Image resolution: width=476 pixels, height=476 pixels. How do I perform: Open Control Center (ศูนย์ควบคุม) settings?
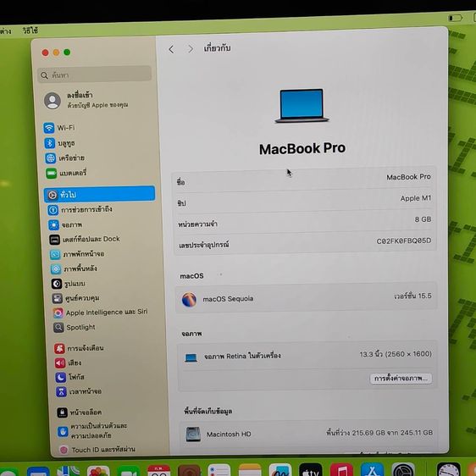[76, 298]
